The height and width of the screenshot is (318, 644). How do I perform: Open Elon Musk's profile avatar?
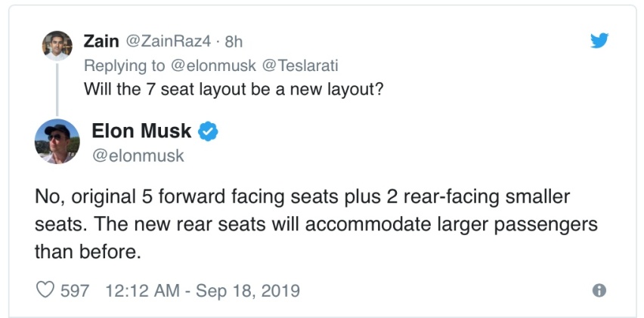pyautogui.click(x=57, y=141)
